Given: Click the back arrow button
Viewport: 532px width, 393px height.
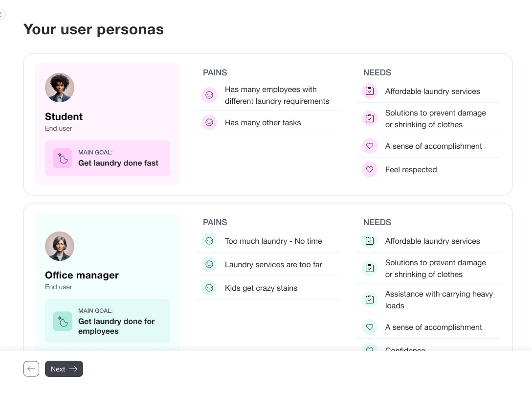Looking at the screenshot, I should [31, 369].
